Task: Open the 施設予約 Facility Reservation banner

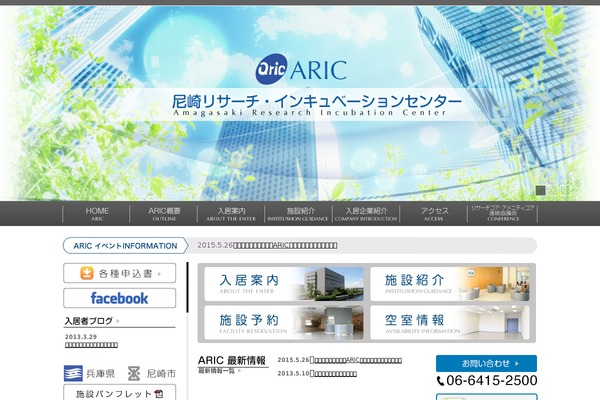Action: 284,322
